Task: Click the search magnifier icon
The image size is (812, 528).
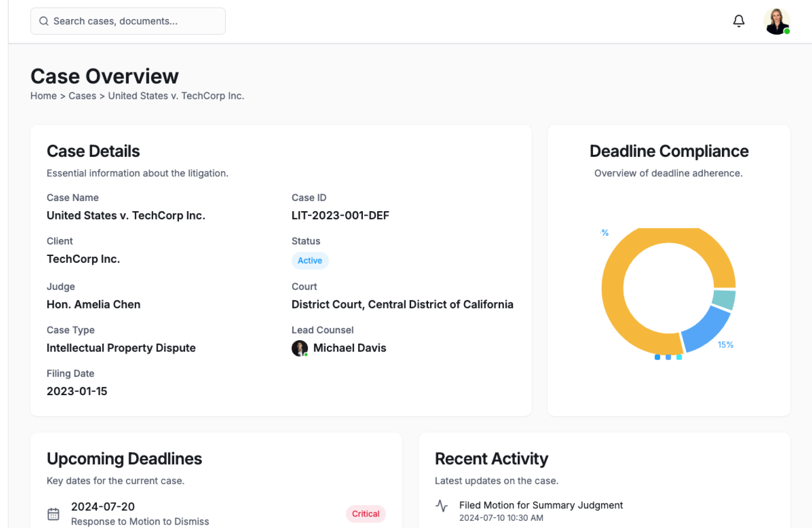Action: 44,21
